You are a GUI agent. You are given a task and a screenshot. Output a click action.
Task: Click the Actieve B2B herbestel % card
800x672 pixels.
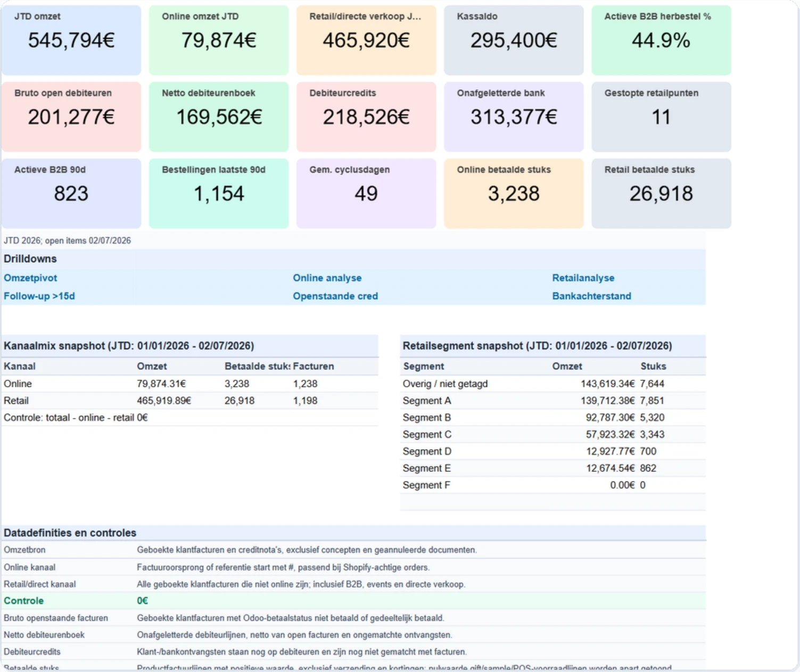(661, 40)
